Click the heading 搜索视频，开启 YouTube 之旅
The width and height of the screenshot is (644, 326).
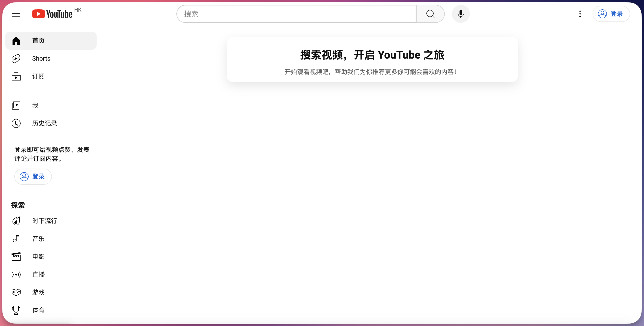click(x=372, y=55)
